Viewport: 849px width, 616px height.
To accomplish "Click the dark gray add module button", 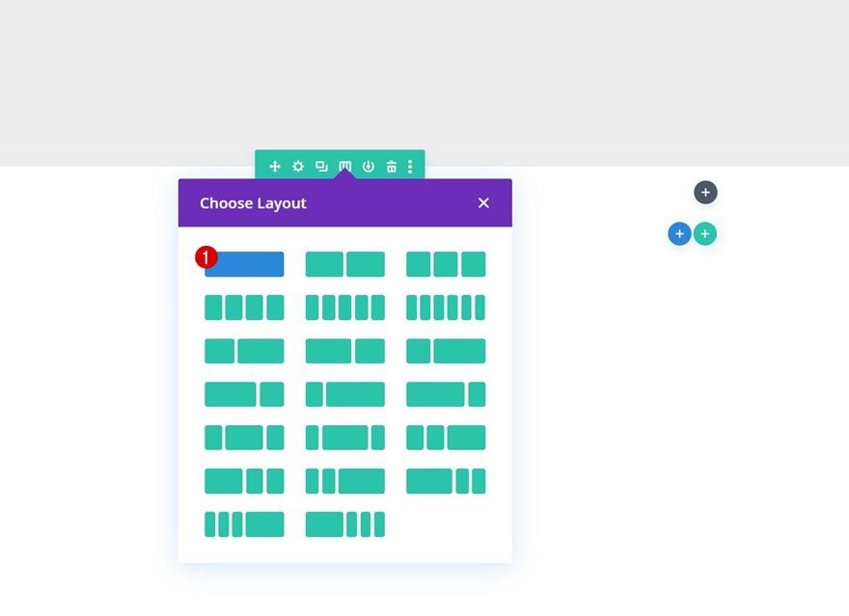I will [705, 193].
